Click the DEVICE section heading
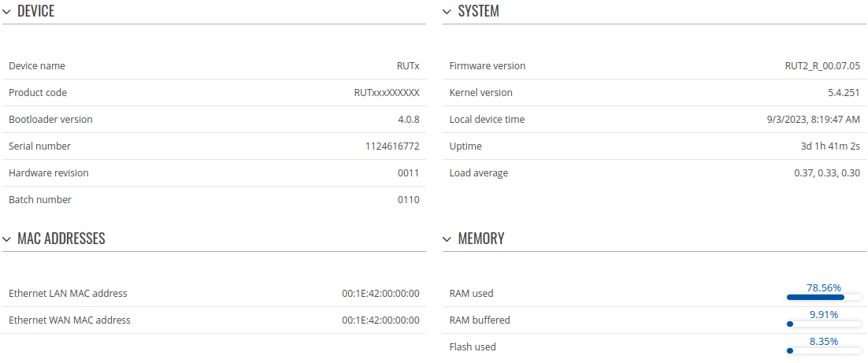Image resolution: width=868 pixels, height=363 pixels. click(x=35, y=12)
